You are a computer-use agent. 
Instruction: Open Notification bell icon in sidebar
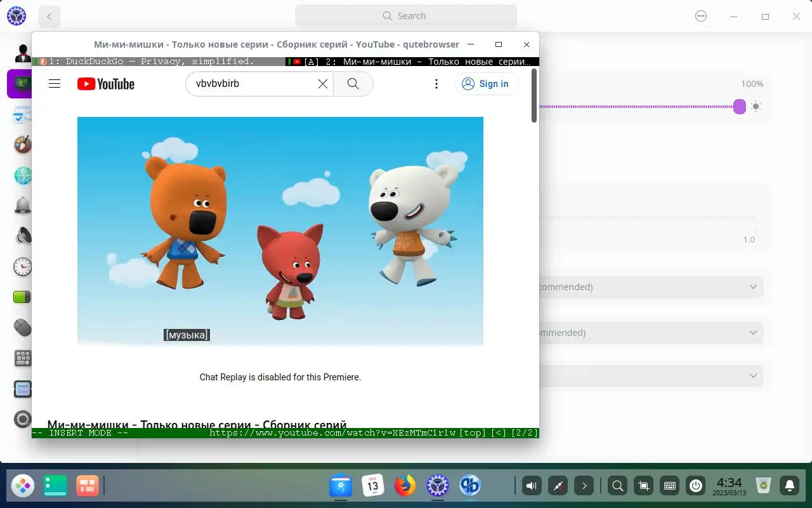(x=23, y=206)
